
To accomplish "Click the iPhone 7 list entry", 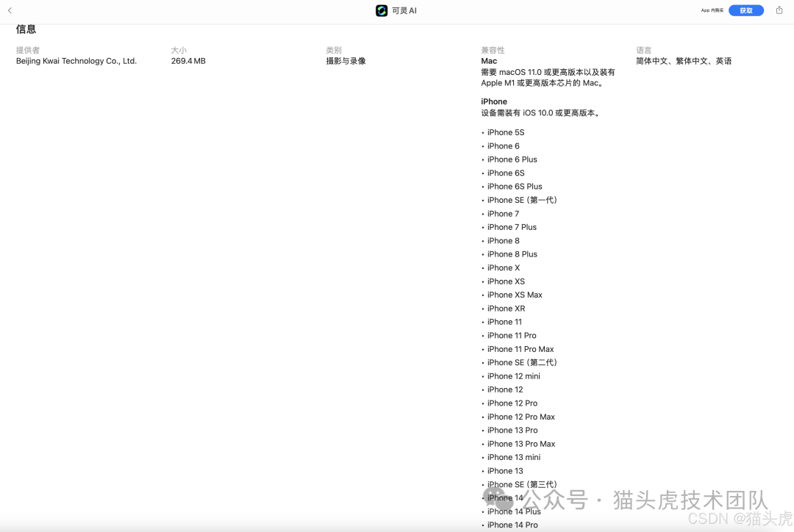I will (x=503, y=214).
